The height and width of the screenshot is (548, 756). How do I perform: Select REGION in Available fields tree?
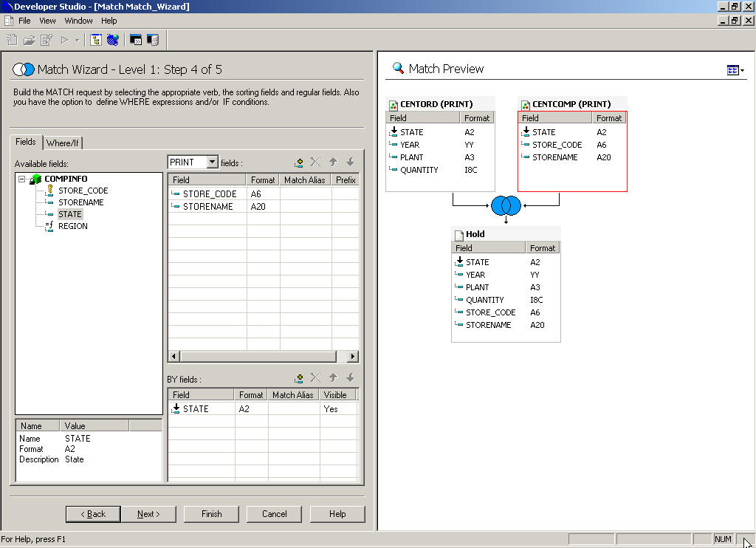(x=73, y=226)
